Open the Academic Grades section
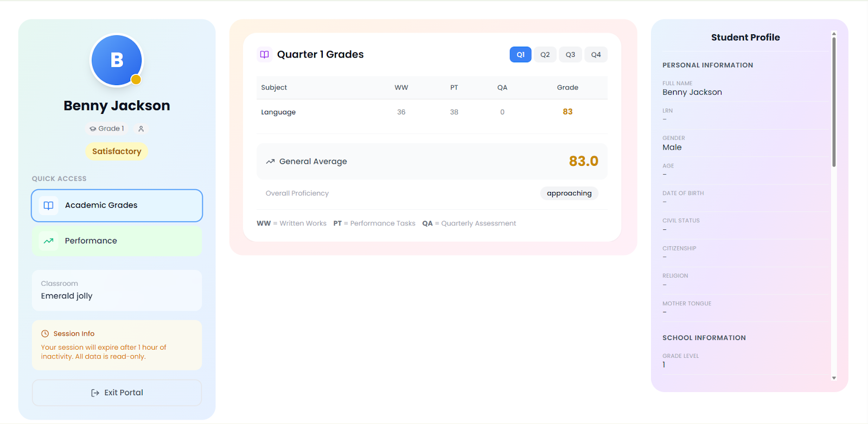The height and width of the screenshot is (424, 868). point(117,205)
